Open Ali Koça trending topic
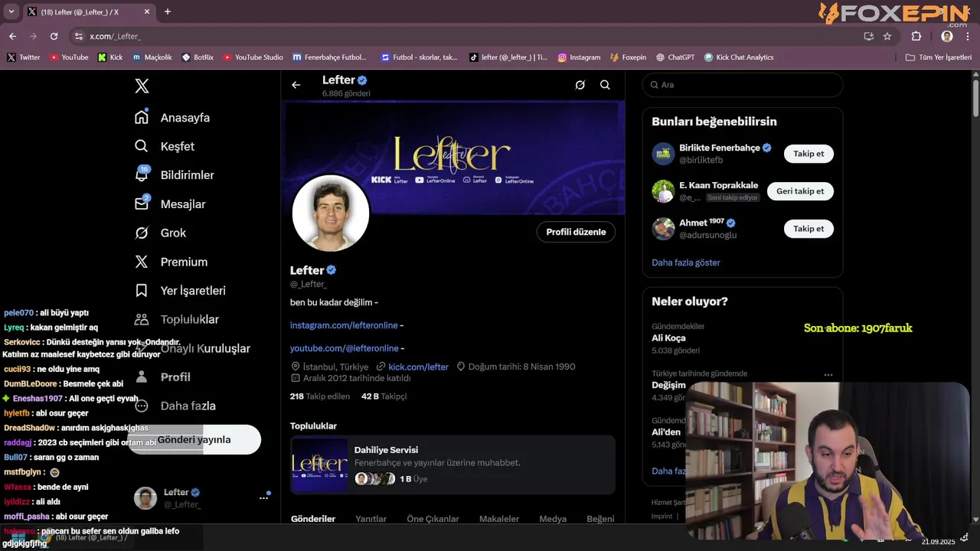 tap(668, 338)
